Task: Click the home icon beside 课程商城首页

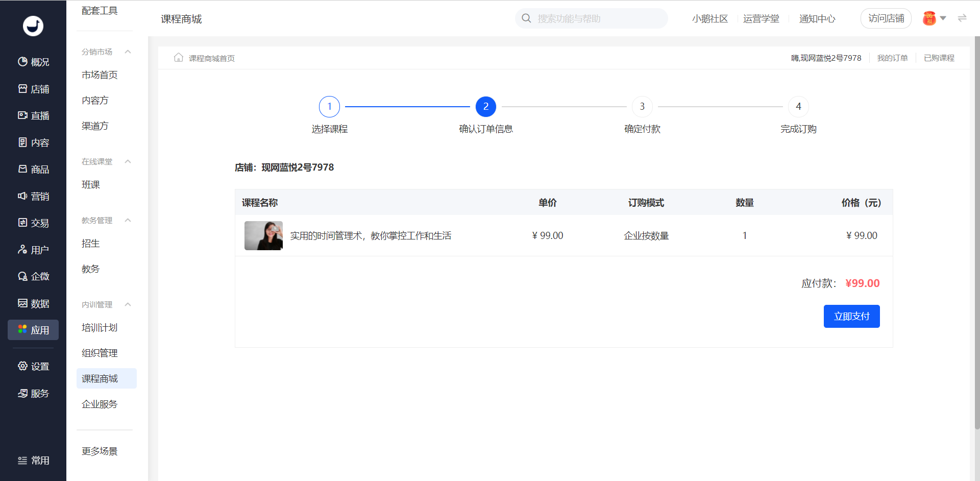Action: (179, 58)
